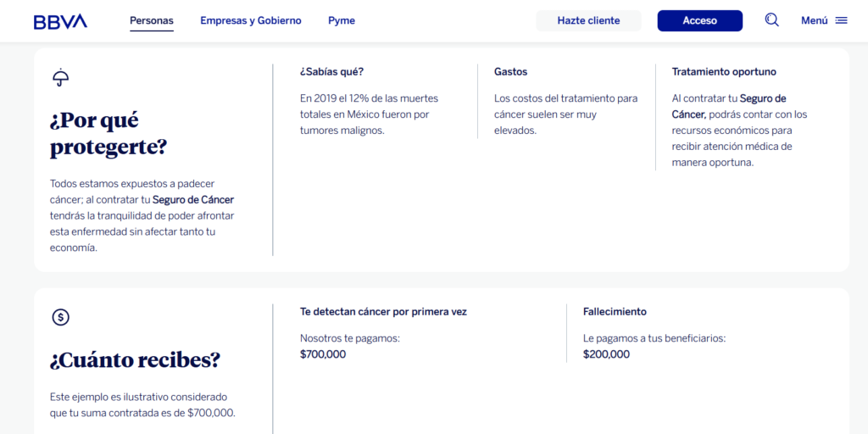Viewport: 868px width, 434px height.
Task: Click the '¿Cuánto recibes?' heading
Action: [135, 359]
